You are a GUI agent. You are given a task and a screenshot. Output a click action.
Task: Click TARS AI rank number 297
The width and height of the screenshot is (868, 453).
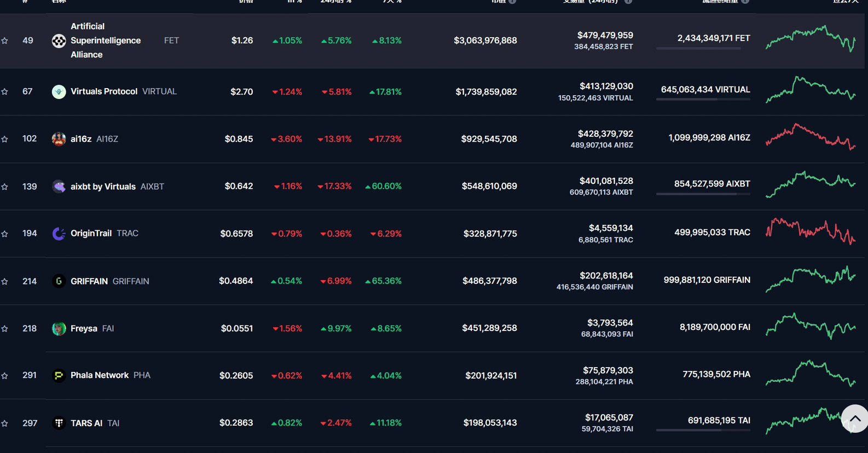(30, 423)
